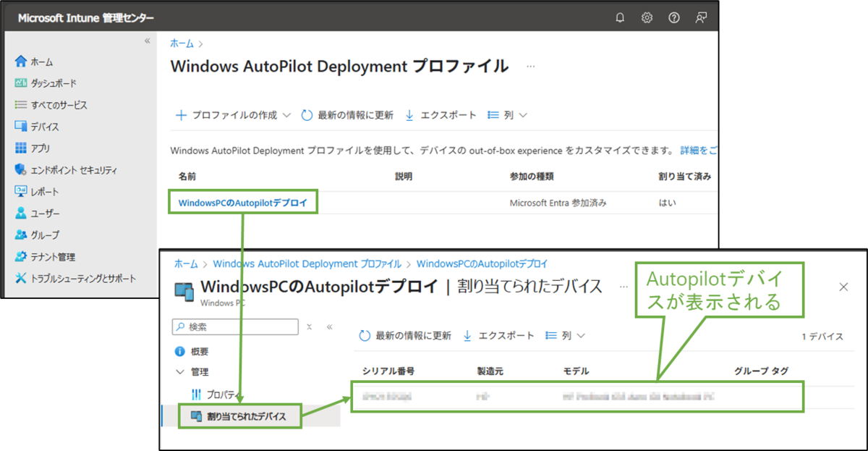Open レポート from the left sidebar
The height and width of the screenshot is (451, 868).
[x=43, y=191]
